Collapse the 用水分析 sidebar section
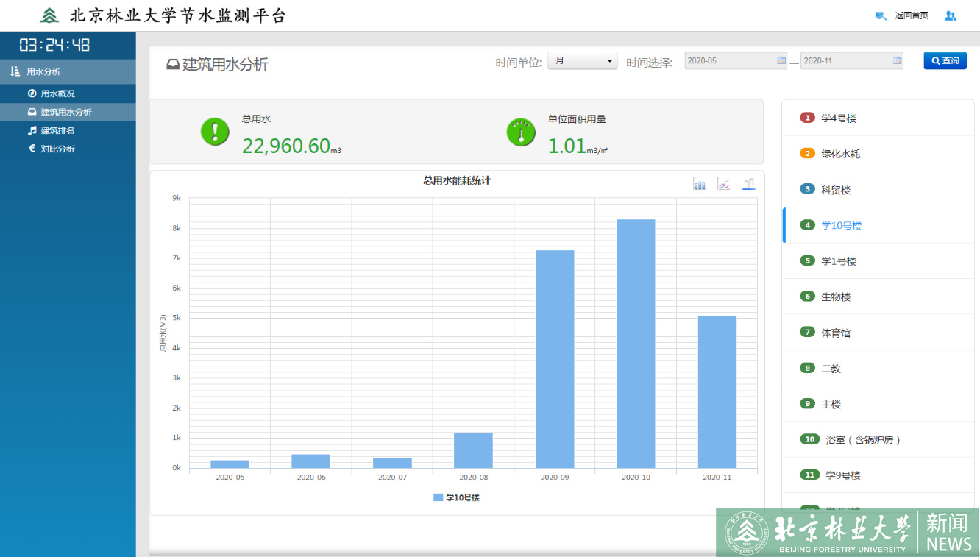The image size is (980, 557). click(x=68, y=71)
